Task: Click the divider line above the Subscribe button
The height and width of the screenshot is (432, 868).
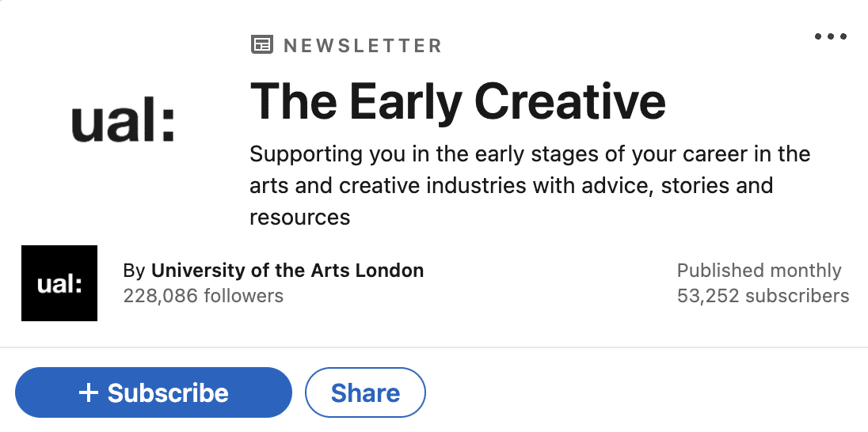Action: click(434, 347)
